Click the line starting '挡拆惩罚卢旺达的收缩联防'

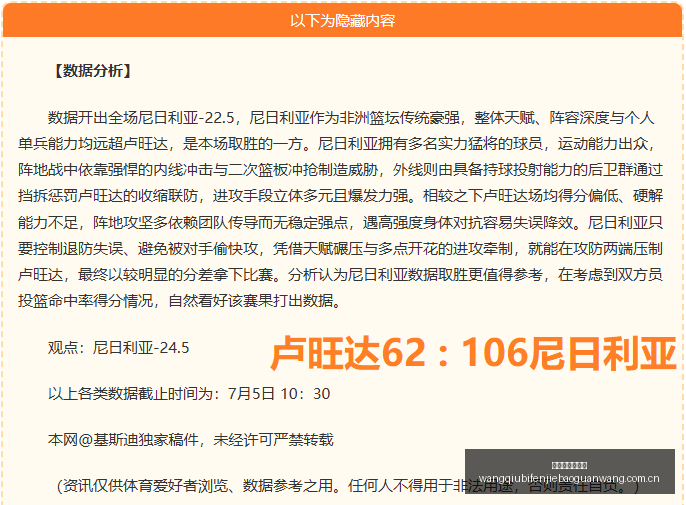340,196
